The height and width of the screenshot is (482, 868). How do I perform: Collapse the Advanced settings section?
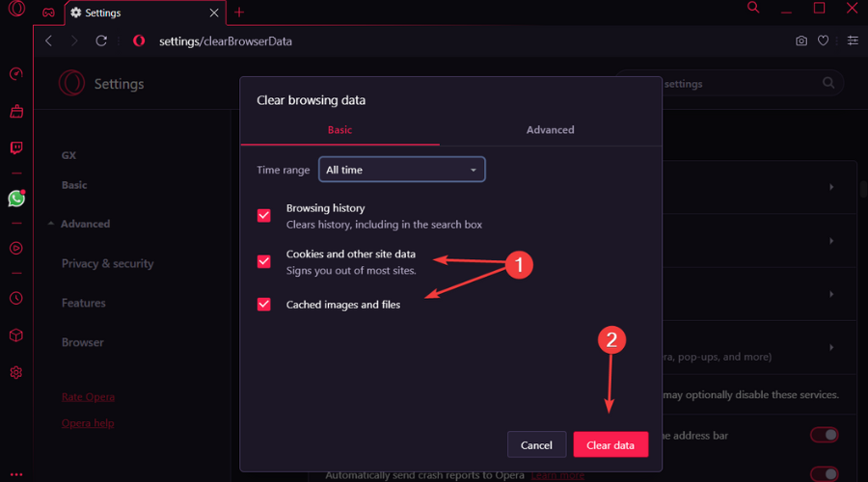[x=79, y=224]
